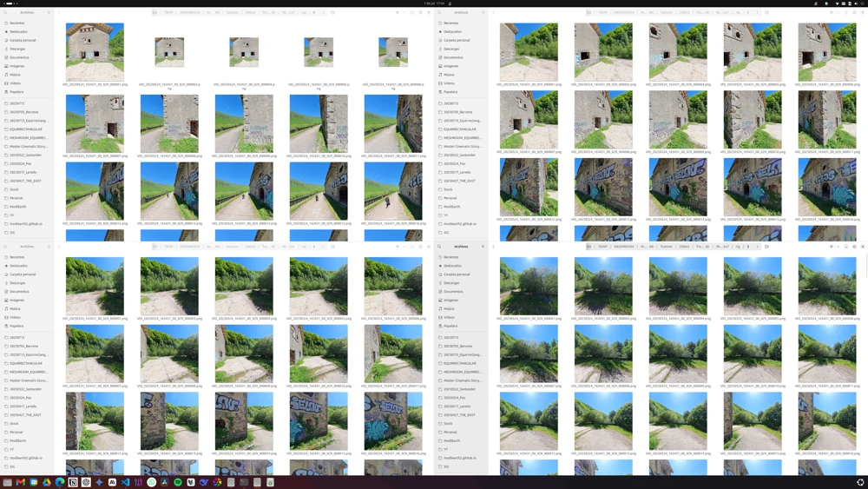The height and width of the screenshot is (489, 868).
Task: Toggle grid/list view in the bottom-right window
Action: [x=832, y=247]
